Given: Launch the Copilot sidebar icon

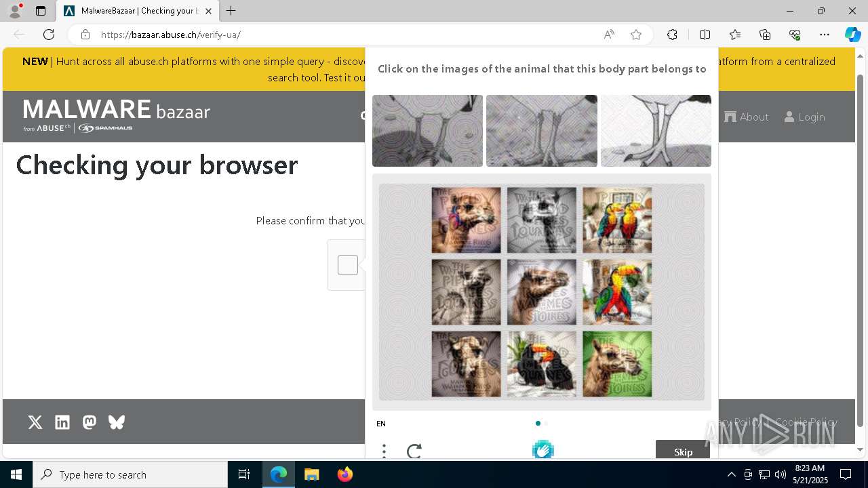Looking at the screenshot, I should 852,35.
